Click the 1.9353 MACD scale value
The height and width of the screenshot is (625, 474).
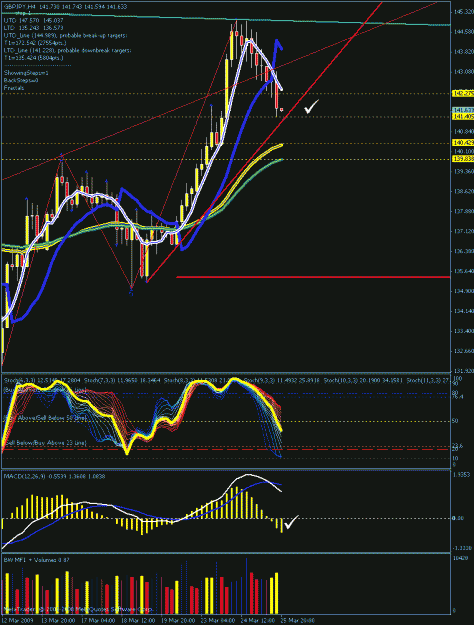[x=462, y=476]
